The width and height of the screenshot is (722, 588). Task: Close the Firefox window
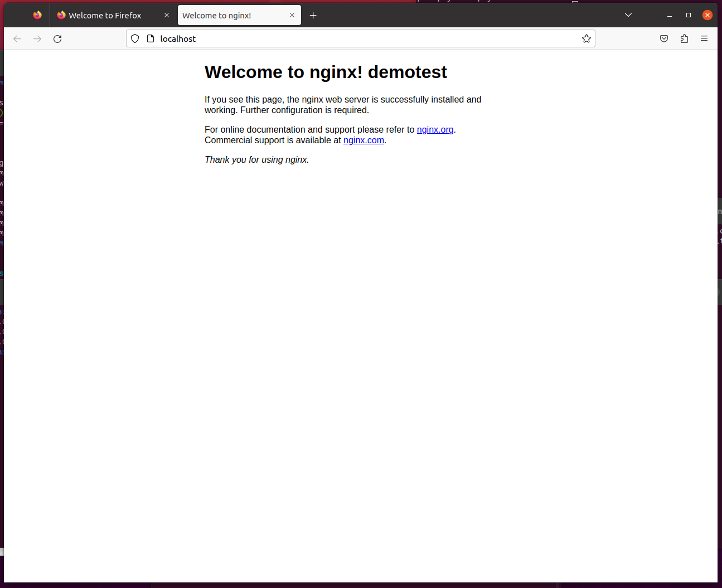[x=708, y=15]
